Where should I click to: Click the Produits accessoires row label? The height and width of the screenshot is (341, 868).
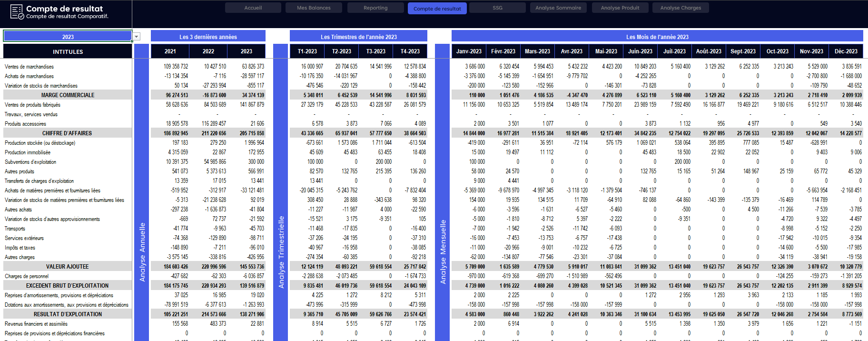tap(25, 124)
